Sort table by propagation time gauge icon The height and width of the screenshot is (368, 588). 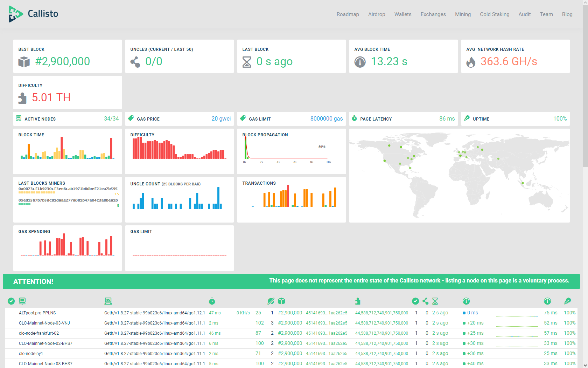(466, 301)
